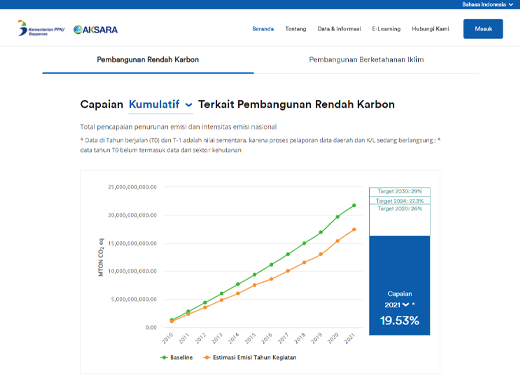
Task: Open the Data & Informasi menu
Action: click(339, 29)
